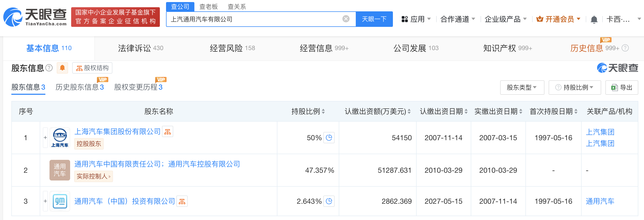Select the 历史信息 999+ tab
644x220 pixels.
click(595, 48)
